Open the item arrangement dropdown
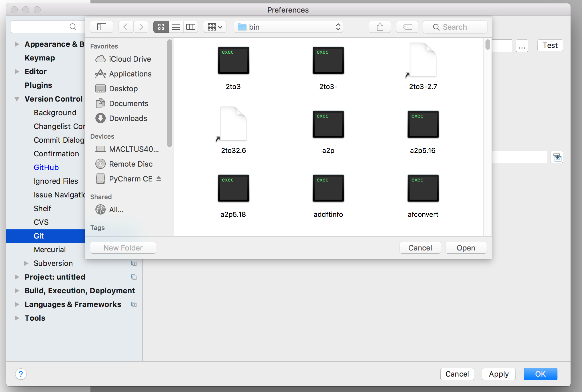The image size is (582, 392). click(x=214, y=27)
